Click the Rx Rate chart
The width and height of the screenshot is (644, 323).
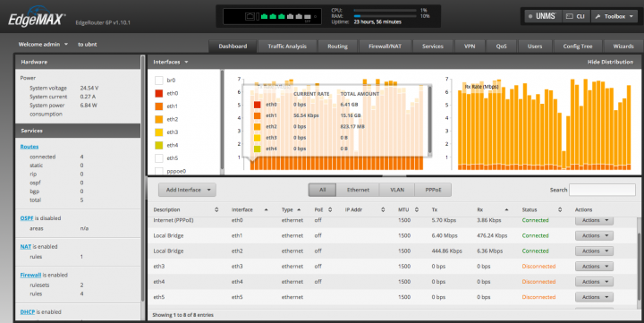539,123
